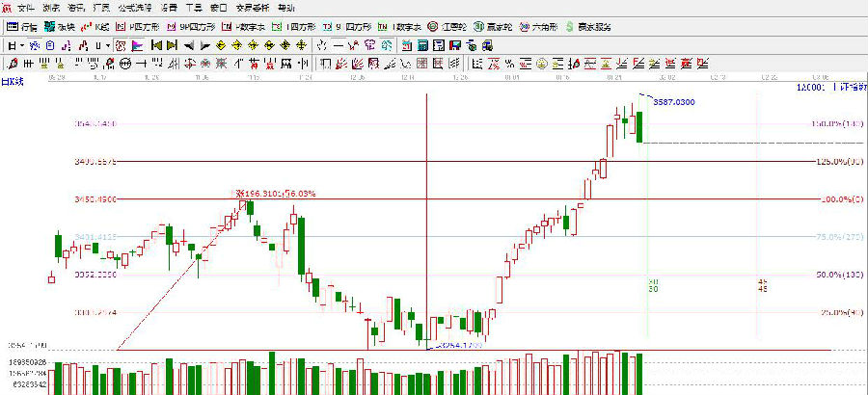Click the 行情 quotes toolbar button
Viewport: 868px width, 395px height.
[23, 26]
